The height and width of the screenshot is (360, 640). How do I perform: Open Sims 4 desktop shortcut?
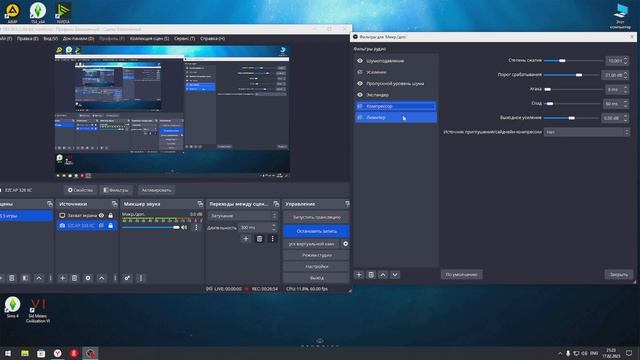12,307
